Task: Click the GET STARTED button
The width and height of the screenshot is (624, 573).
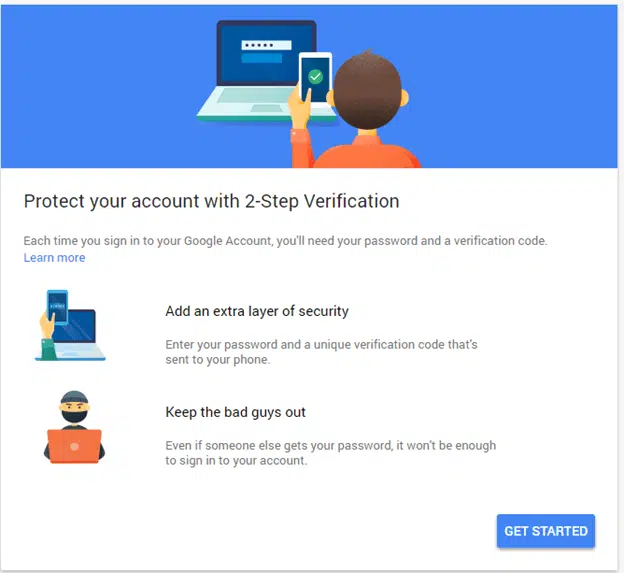Action: click(x=546, y=531)
